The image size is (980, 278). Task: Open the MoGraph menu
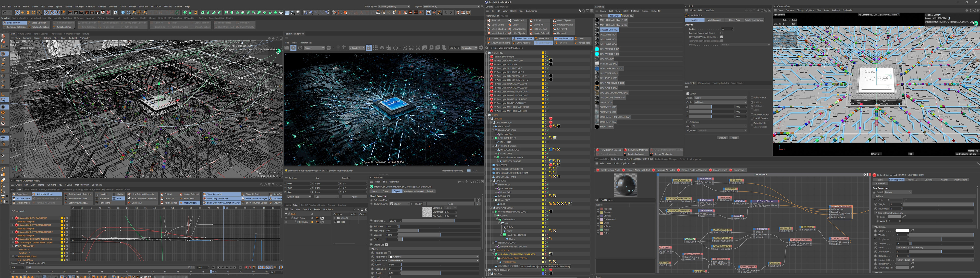(79, 6)
